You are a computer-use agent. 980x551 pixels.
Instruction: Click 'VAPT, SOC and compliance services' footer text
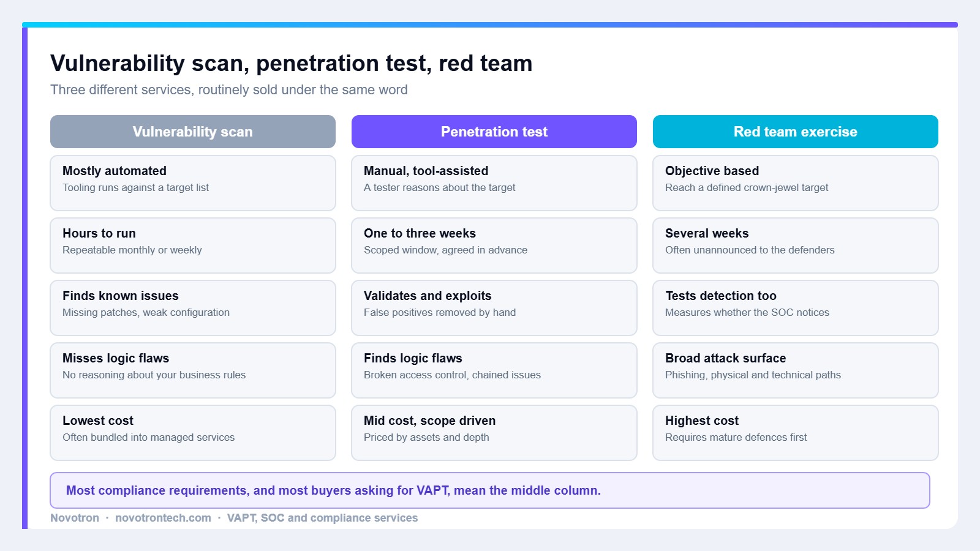[x=322, y=518]
